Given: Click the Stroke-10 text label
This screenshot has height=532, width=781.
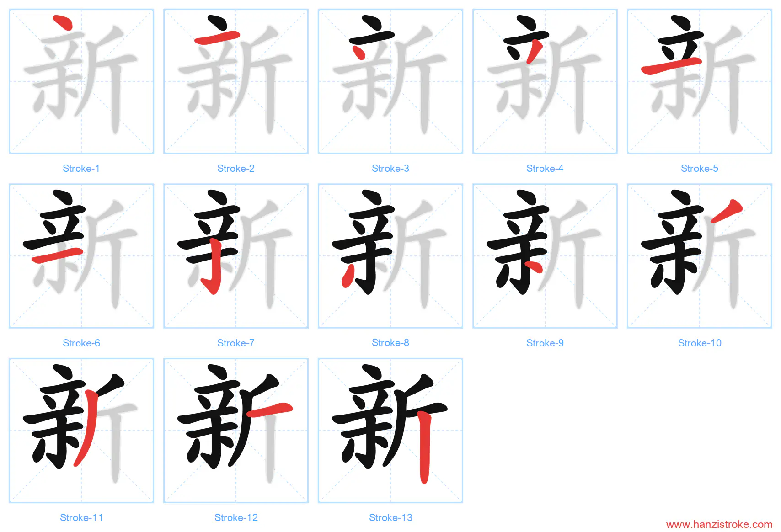Looking at the screenshot, I should click(x=700, y=343).
